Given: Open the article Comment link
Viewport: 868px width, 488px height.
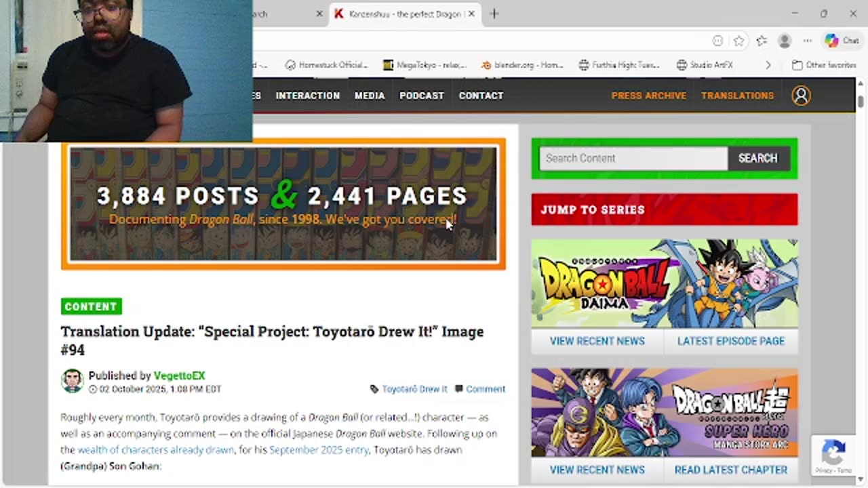Looking at the screenshot, I should (x=486, y=389).
